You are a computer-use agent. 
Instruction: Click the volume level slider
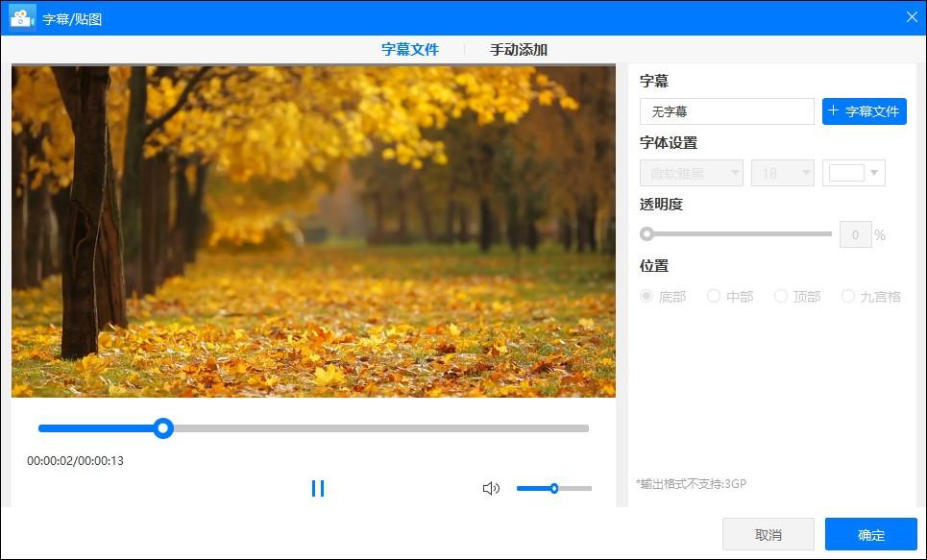554,489
